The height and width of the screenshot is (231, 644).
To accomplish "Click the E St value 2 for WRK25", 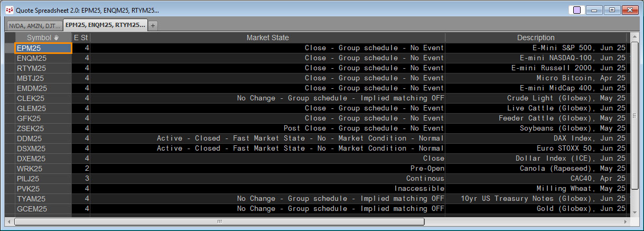I will (87, 169).
